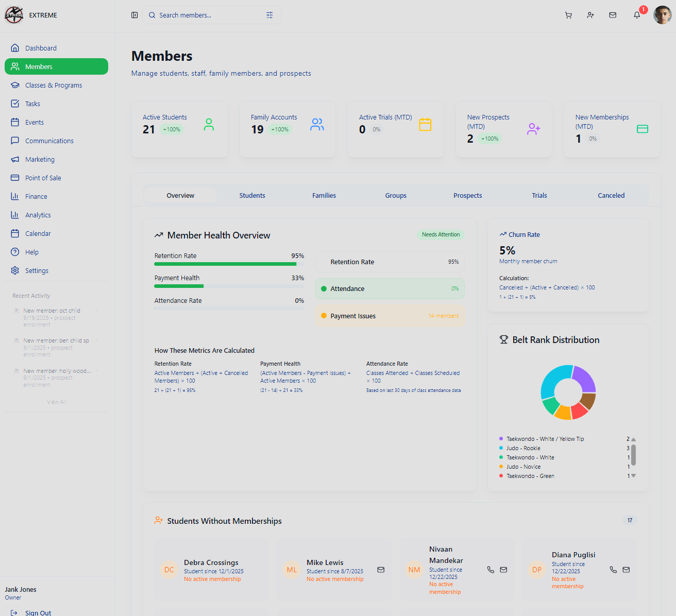
Task: Switch to the Students tab
Action: (252, 195)
